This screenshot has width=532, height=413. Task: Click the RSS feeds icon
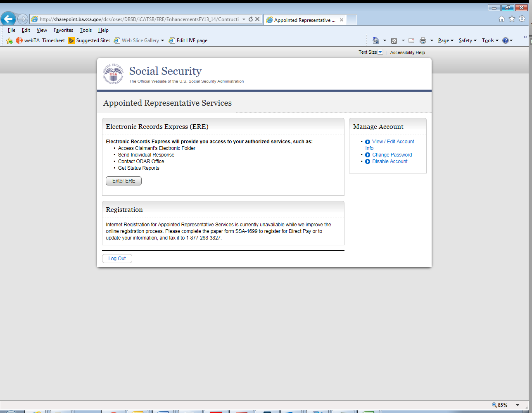(394, 40)
